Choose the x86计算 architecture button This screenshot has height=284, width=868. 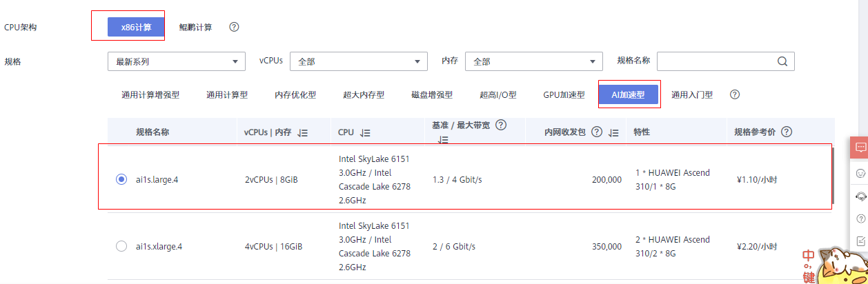coord(135,28)
